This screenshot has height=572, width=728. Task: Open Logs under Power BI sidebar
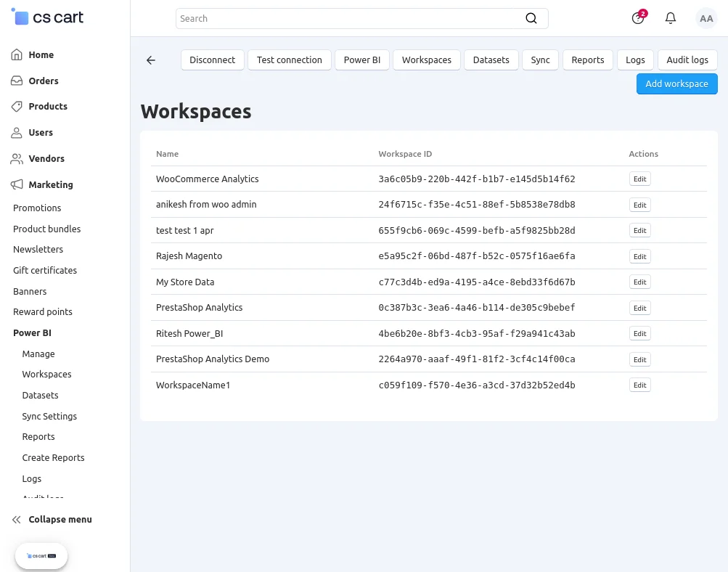pos(31,478)
